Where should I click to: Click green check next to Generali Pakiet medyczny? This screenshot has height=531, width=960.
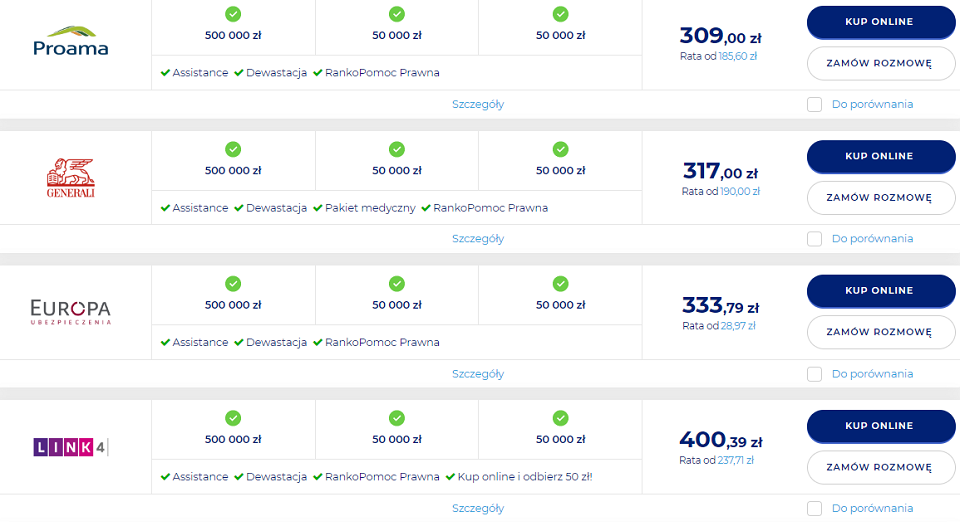tap(318, 208)
